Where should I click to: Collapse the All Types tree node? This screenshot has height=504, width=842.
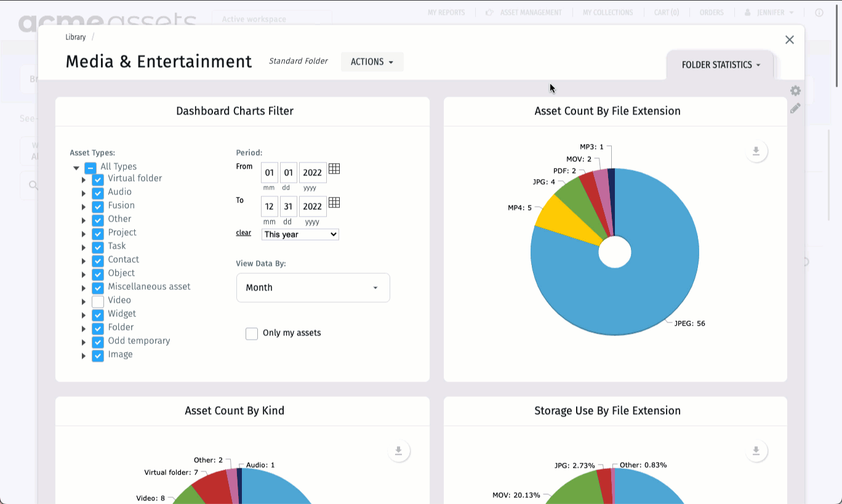point(76,168)
